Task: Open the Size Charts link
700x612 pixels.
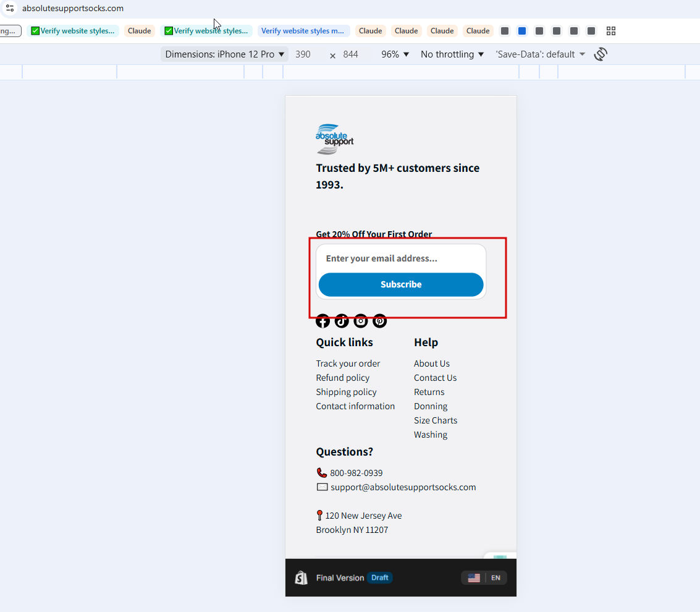Action: (x=436, y=420)
